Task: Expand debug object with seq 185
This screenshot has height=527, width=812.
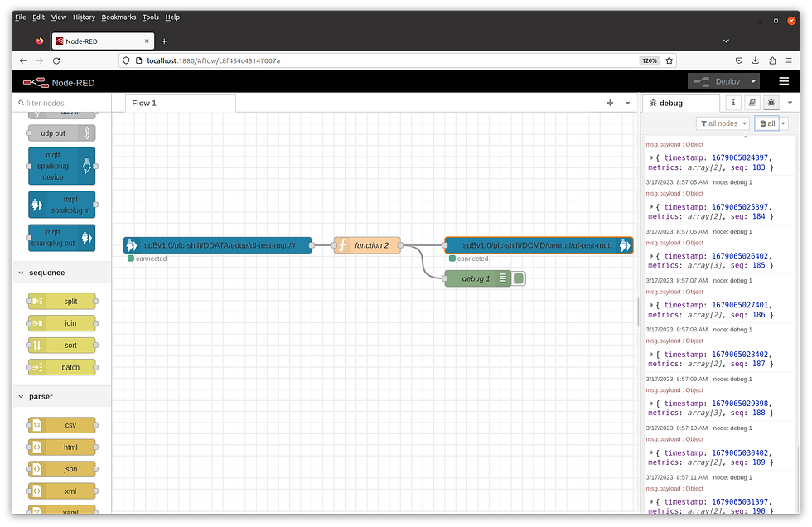Action: 651,256
